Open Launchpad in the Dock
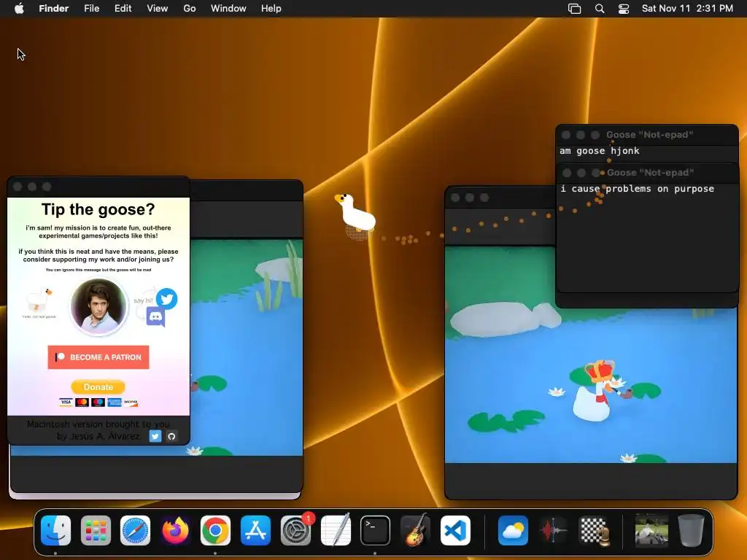 click(96, 530)
